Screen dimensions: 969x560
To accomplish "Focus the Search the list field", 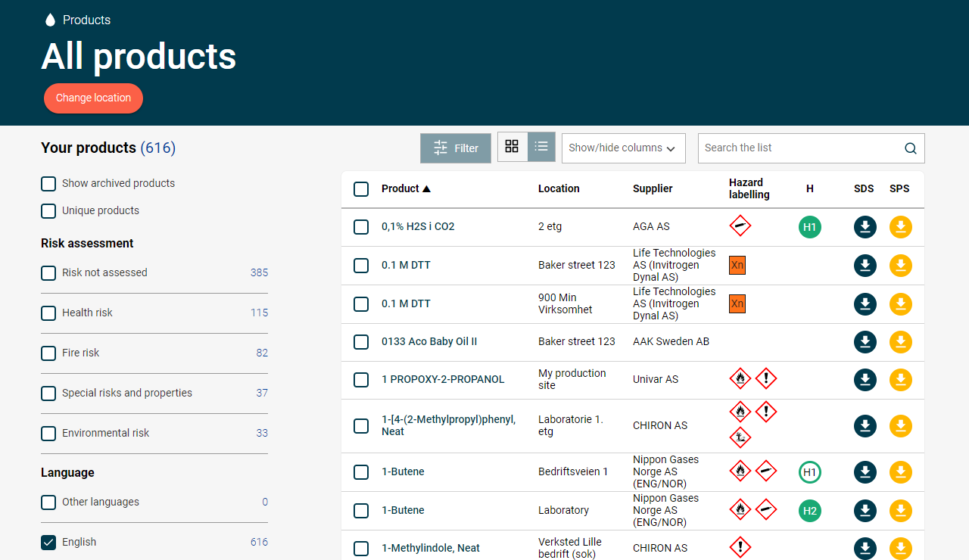I will (x=802, y=148).
